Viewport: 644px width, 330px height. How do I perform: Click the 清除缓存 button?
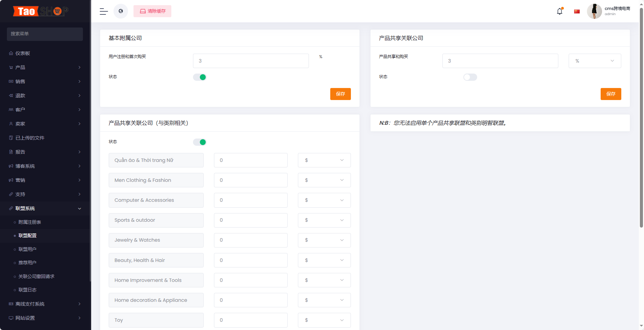[x=152, y=11]
